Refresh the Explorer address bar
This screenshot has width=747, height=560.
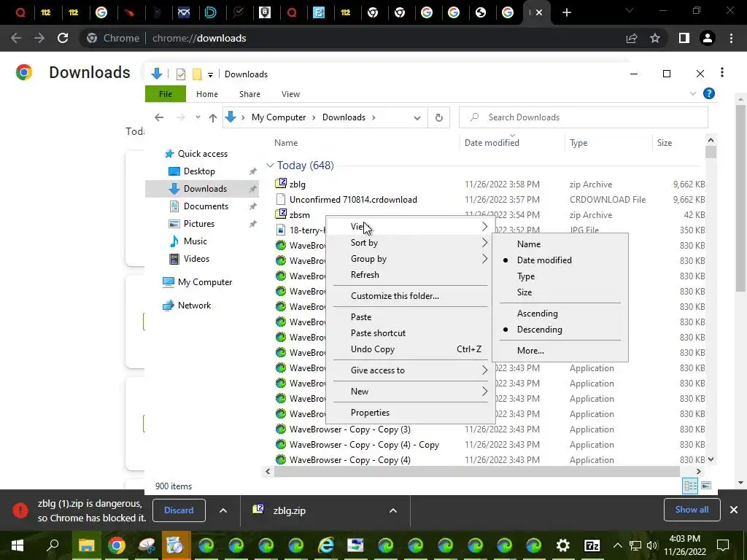pos(438,117)
